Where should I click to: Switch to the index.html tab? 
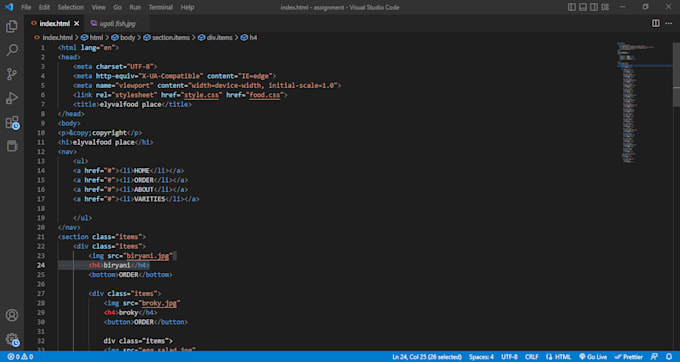pos(54,23)
